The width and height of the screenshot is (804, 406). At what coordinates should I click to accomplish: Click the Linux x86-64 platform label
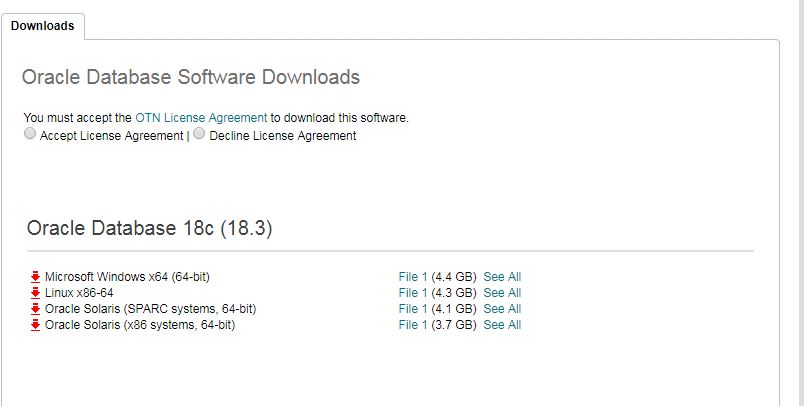79,293
